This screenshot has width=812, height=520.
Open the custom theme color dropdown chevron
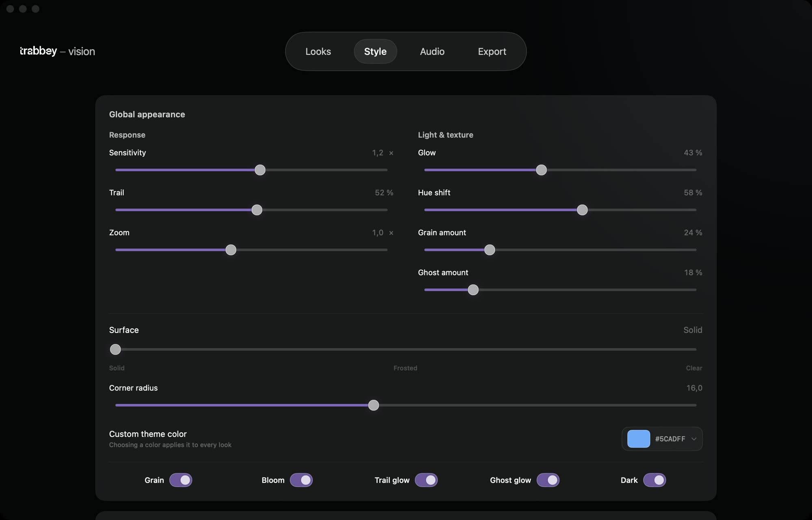click(694, 439)
